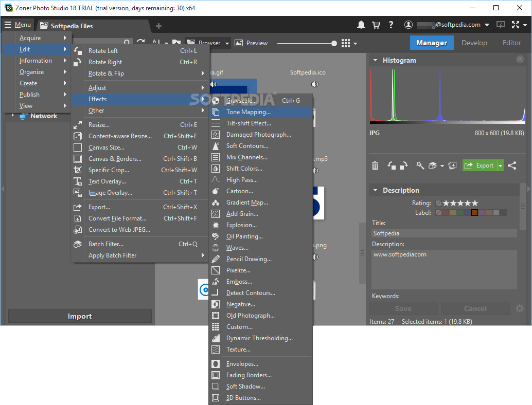Screen dimensions: 532x405
Task: Click the Manager mode button
Action: pyautogui.click(x=432, y=43)
